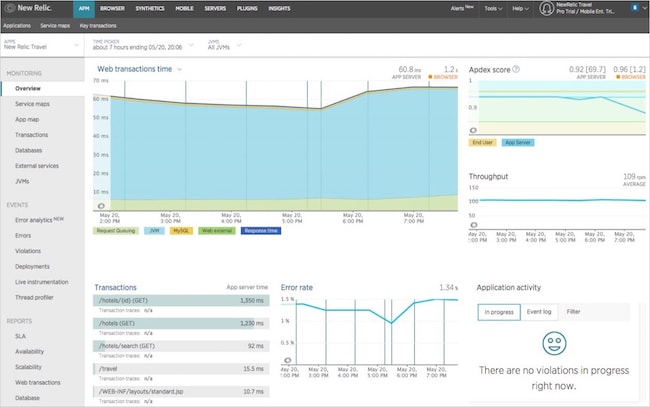This screenshot has width=650, height=407.
Task: Switch to the Synthetics tab
Action: 150,9
